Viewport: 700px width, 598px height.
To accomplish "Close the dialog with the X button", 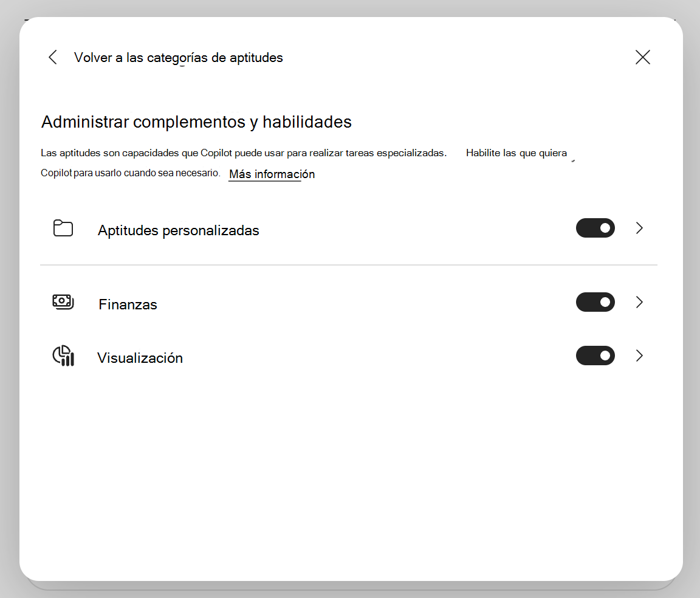I will 642,57.
